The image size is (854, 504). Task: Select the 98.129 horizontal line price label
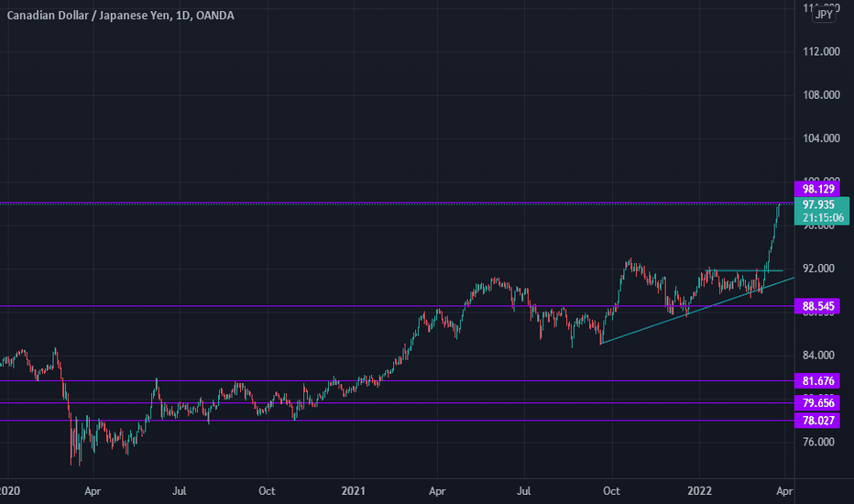pyautogui.click(x=817, y=189)
